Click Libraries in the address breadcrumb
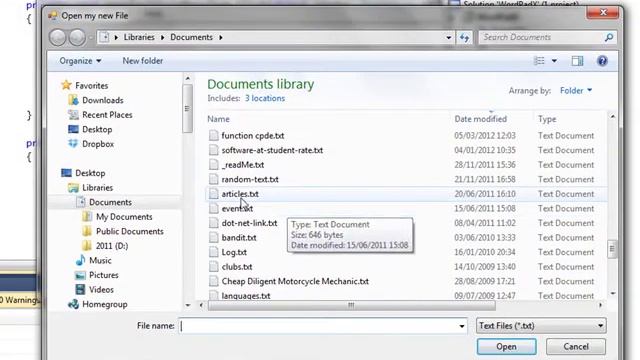 coord(139,37)
